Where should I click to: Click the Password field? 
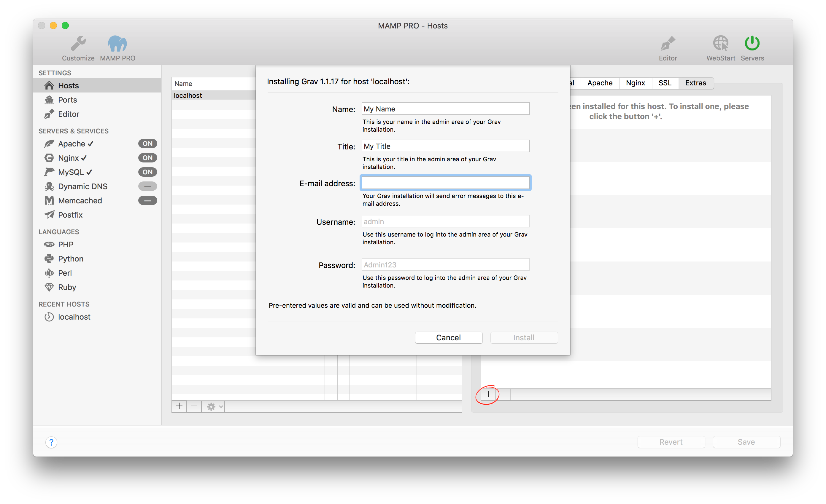point(445,264)
